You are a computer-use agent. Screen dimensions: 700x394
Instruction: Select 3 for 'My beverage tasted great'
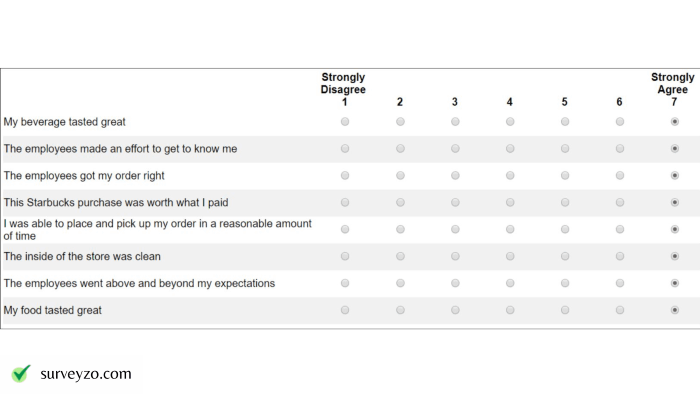(455, 121)
